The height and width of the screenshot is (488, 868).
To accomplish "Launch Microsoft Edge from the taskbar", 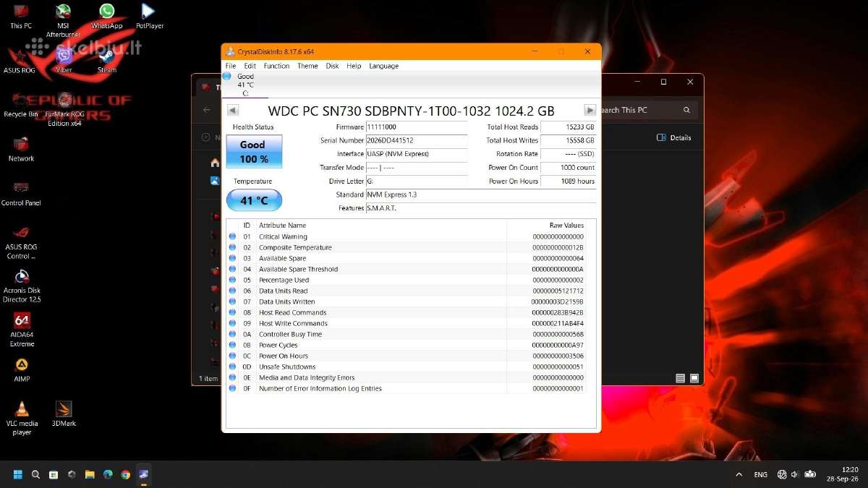I will [108, 475].
